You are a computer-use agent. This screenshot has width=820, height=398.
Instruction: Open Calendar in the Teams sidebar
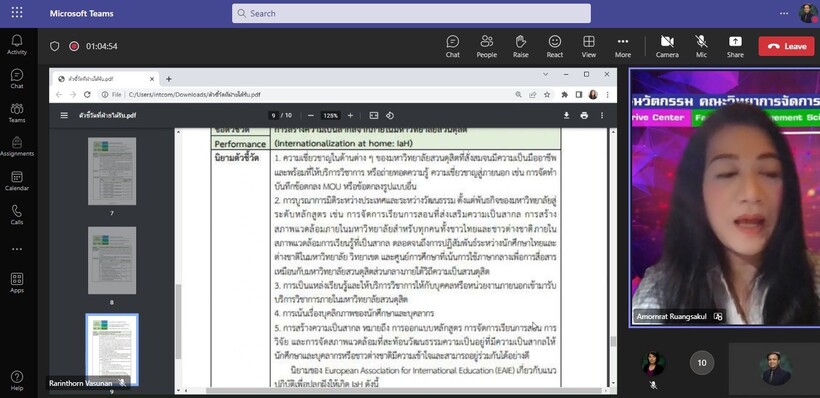point(17,181)
